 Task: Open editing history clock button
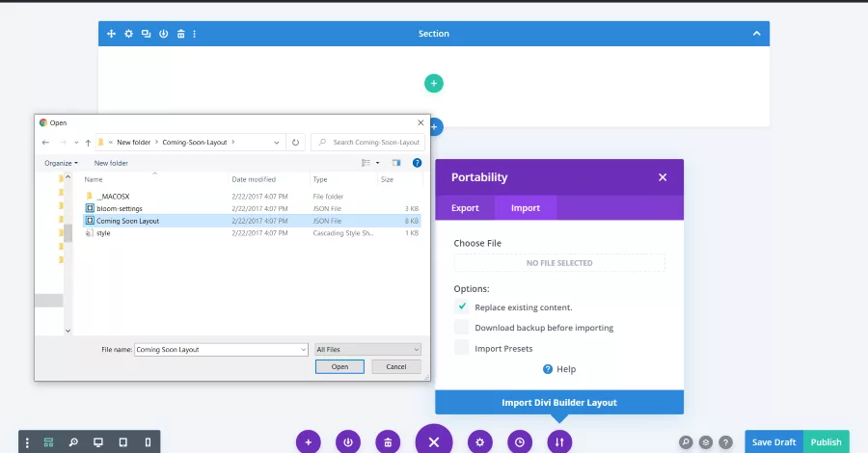520,442
